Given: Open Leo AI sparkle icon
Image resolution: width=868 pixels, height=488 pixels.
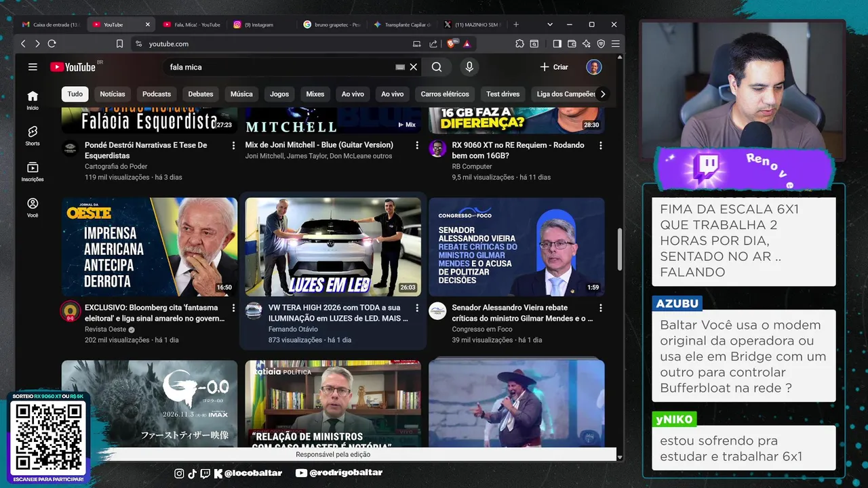Looking at the screenshot, I should 587,43.
